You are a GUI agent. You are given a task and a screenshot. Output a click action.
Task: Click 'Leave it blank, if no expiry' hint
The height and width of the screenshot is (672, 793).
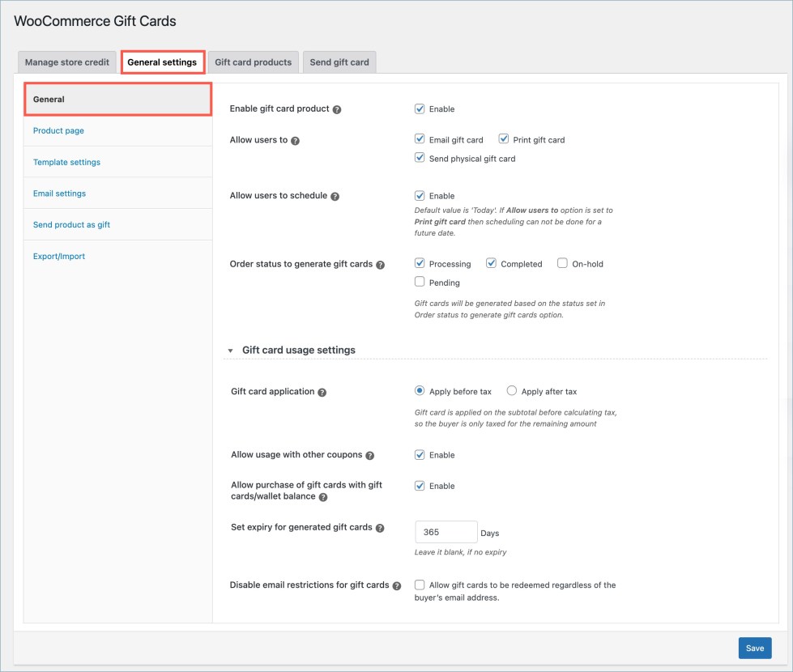tap(460, 552)
